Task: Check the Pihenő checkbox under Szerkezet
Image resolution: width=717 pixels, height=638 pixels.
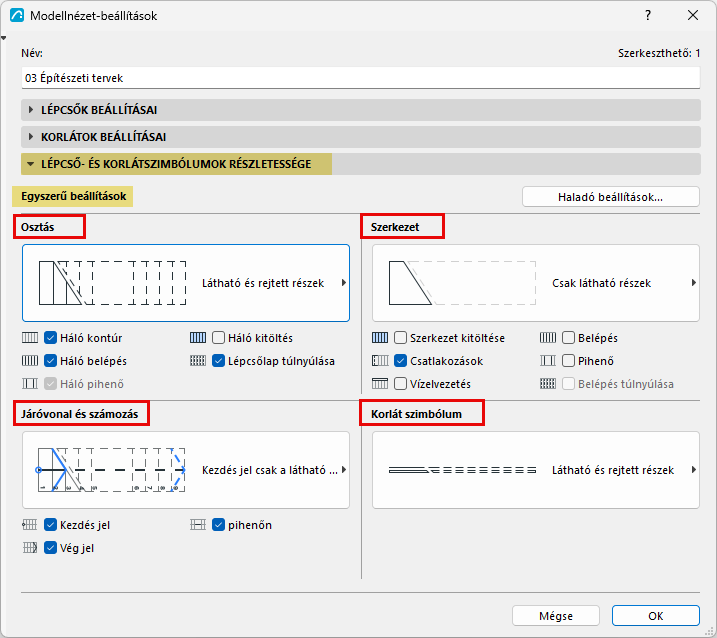Action: [568, 361]
